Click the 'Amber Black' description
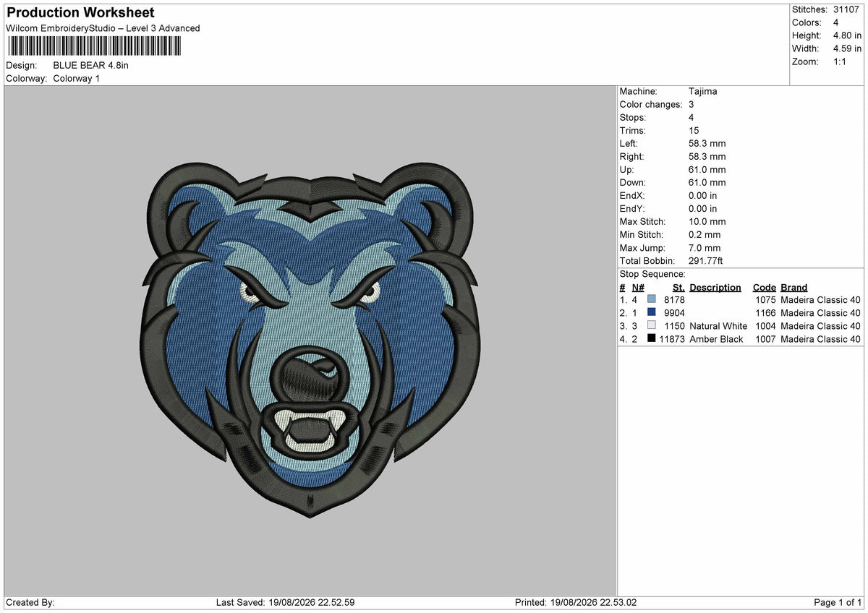This screenshot has height=613, width=868. [x=716, y=338]
